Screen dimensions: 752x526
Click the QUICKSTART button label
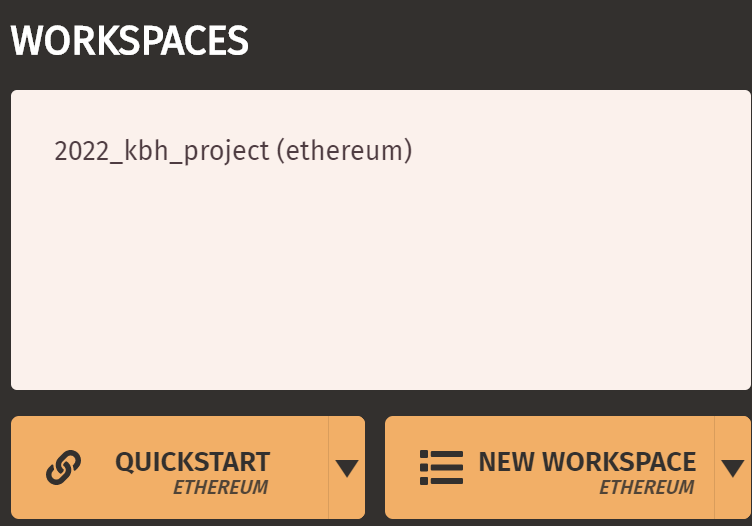[x=192, y=462]
